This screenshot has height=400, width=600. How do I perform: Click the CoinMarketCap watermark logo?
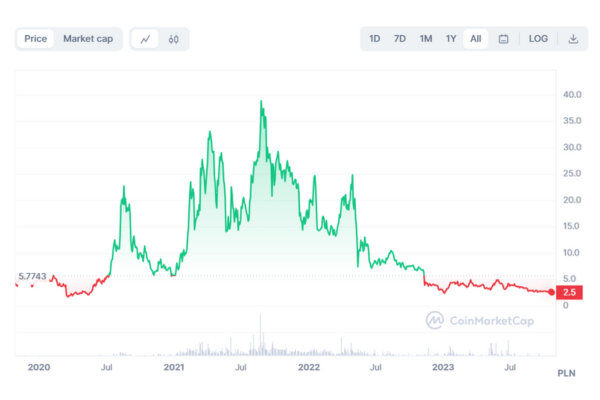[x=477, y=320]
